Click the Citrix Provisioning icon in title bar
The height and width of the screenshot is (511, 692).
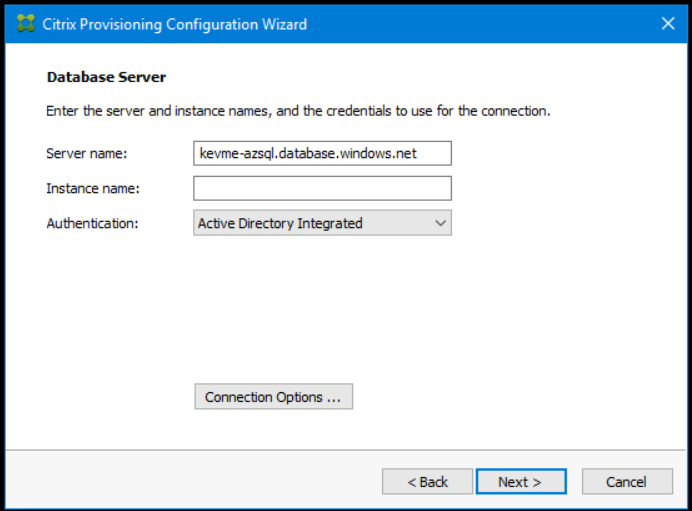coord(26,24)
